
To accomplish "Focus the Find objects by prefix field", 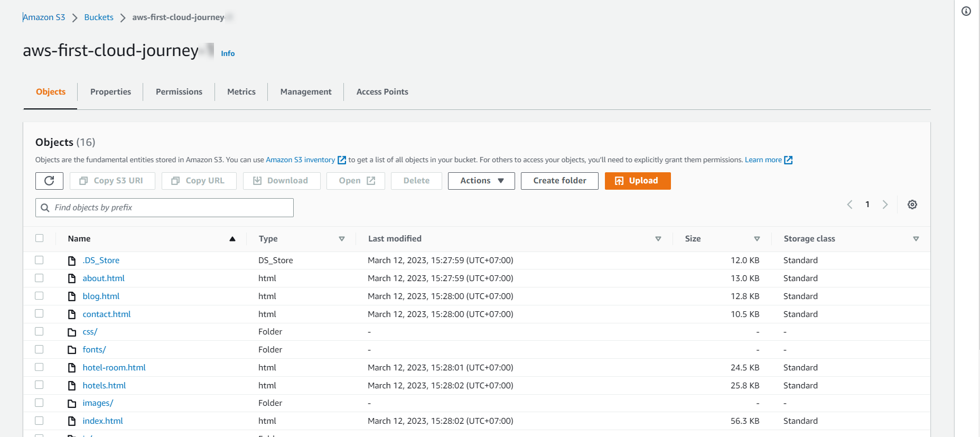I will [164, 208].
